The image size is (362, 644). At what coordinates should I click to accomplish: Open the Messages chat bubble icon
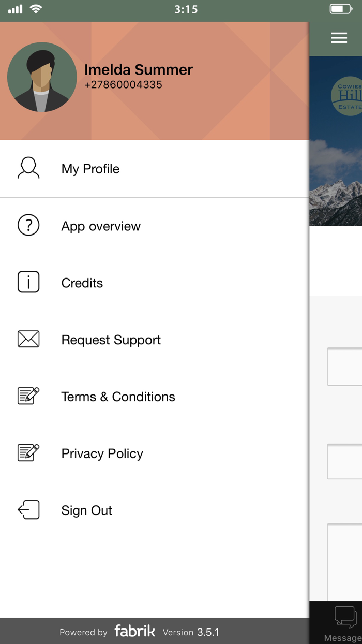345,617
